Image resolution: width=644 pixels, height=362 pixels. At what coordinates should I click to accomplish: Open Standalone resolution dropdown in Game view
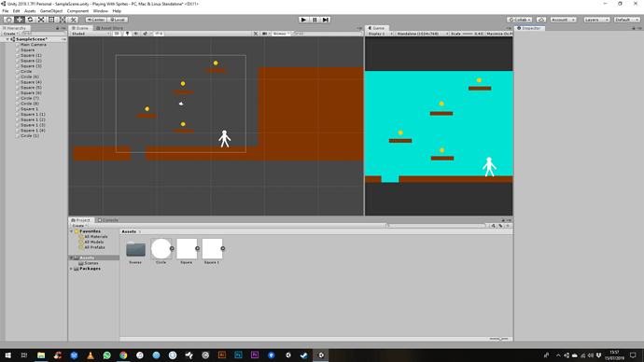[422, 34]
